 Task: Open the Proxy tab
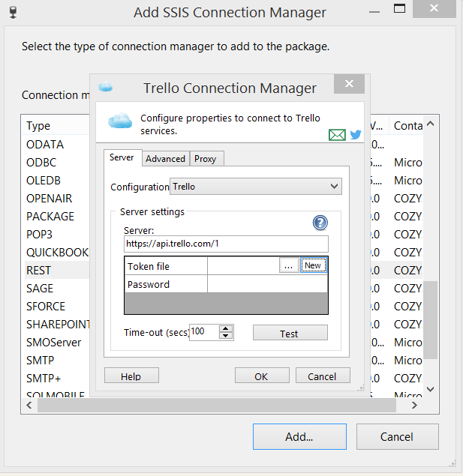[206, 159]
